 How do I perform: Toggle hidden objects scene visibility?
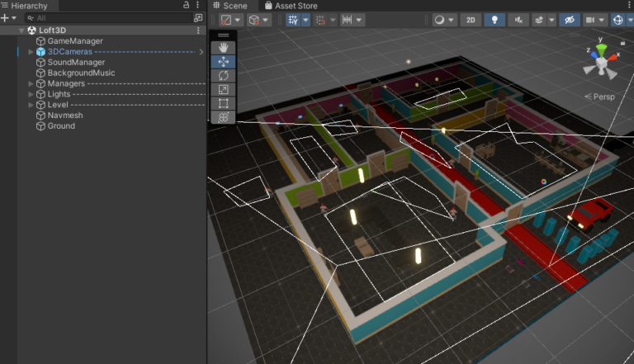click(x=569, y=20)
